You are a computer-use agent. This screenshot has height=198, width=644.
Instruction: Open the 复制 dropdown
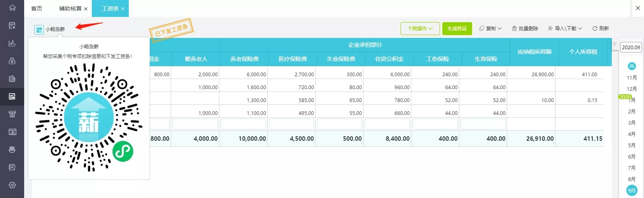click(490, 29)
